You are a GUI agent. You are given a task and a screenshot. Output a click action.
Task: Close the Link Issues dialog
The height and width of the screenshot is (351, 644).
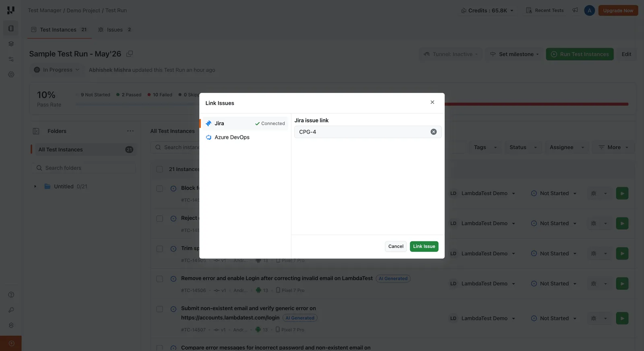[x=432, y=102]
